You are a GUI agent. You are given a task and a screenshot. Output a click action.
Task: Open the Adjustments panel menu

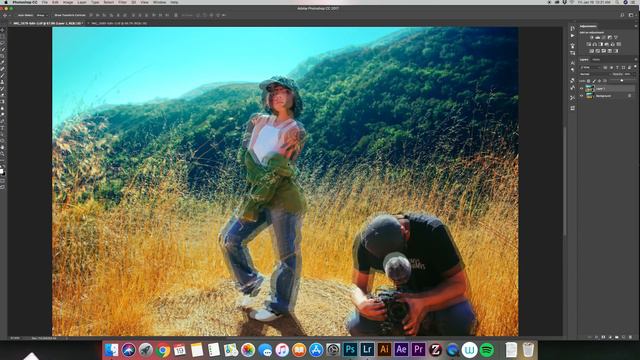click(636, 26)
